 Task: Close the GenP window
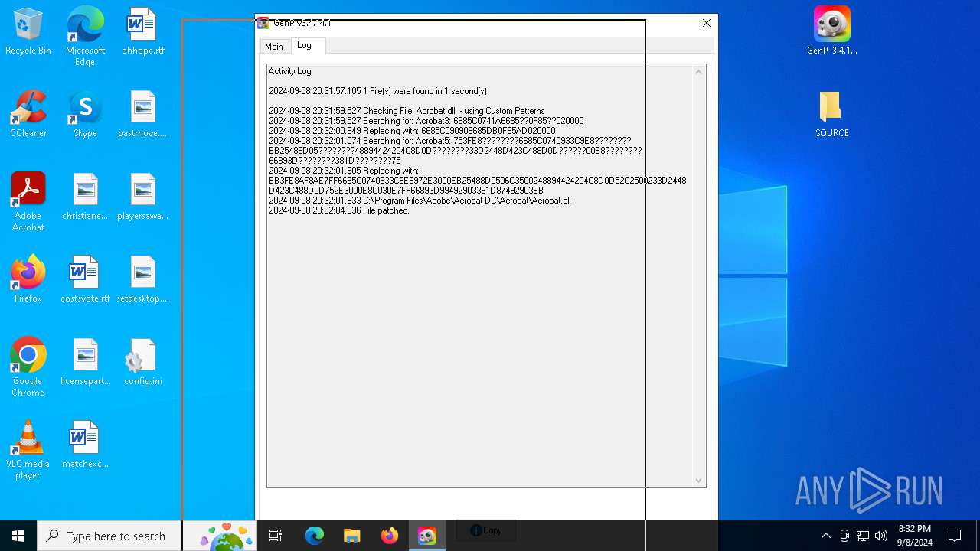(x=706, y=23)
